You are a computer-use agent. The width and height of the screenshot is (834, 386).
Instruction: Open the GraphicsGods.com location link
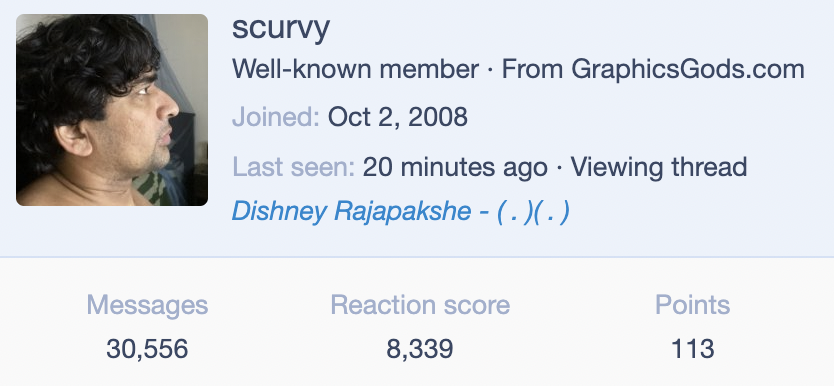click(688, 70)
